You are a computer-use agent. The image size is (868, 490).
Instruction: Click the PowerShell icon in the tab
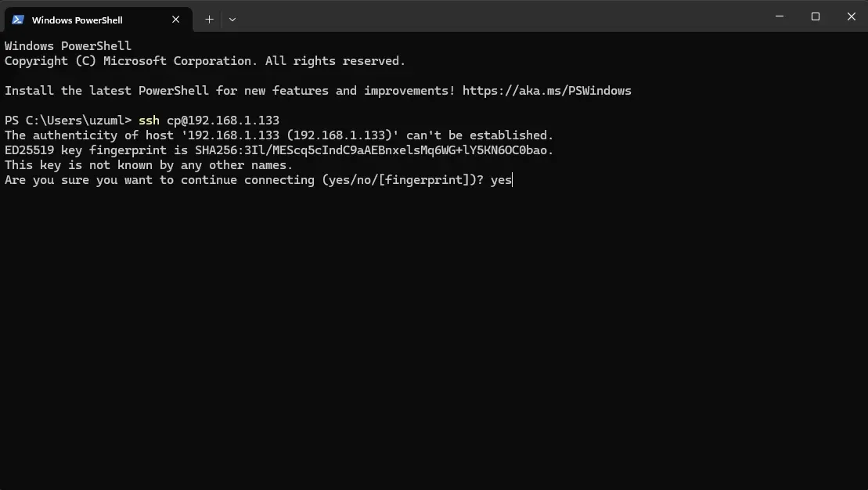18,20
